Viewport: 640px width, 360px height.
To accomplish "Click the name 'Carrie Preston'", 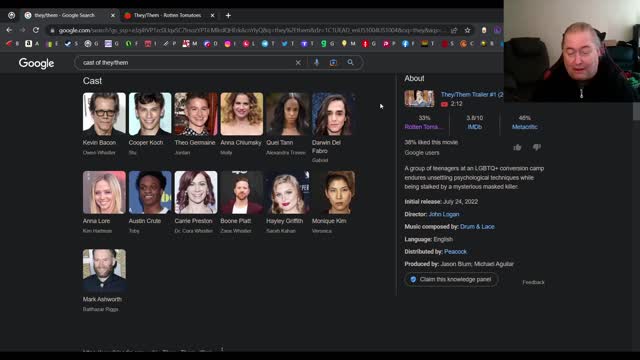I will 193,221.
